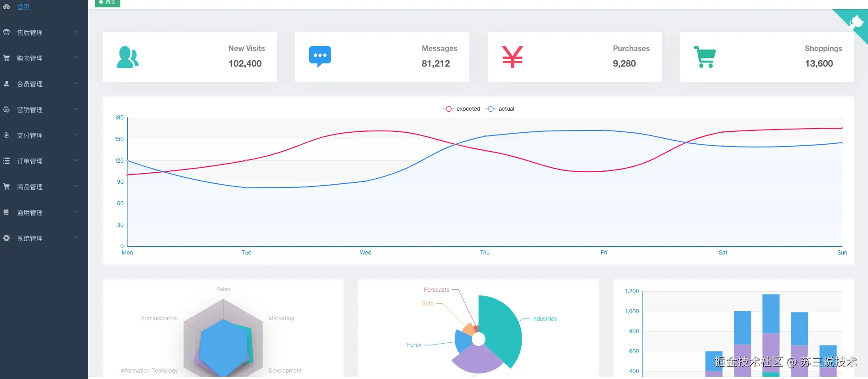
Task: Switch to the green 首页 tab
Action: point(108,3)
